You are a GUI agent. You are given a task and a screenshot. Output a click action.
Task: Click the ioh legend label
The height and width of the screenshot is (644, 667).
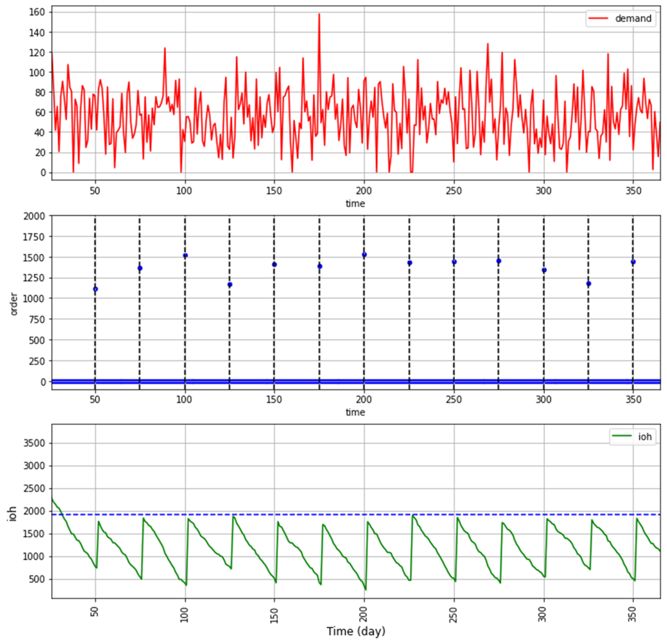(x=645, y=437)
